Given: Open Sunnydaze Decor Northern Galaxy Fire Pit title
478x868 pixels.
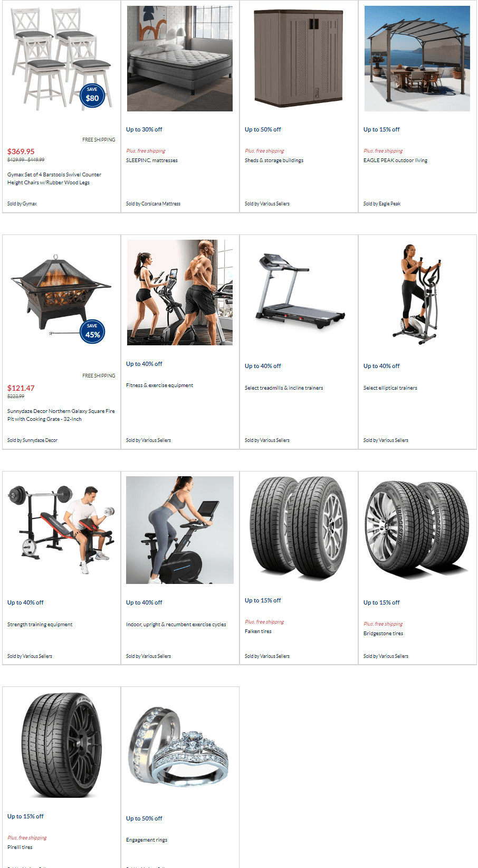Looking at the screenshot, I should pos(61,415).
